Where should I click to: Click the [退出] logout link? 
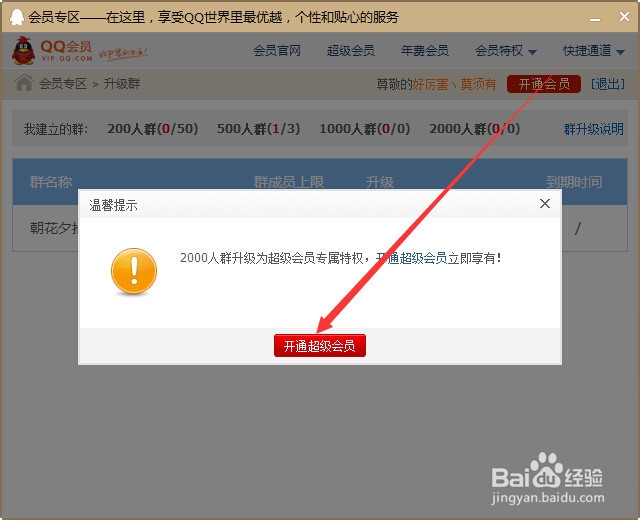pos(608,84)
